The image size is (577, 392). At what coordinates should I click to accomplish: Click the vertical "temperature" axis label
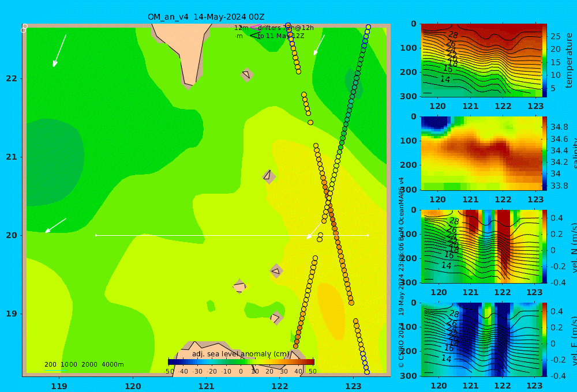pyautogui.click(x=569, y=61)
